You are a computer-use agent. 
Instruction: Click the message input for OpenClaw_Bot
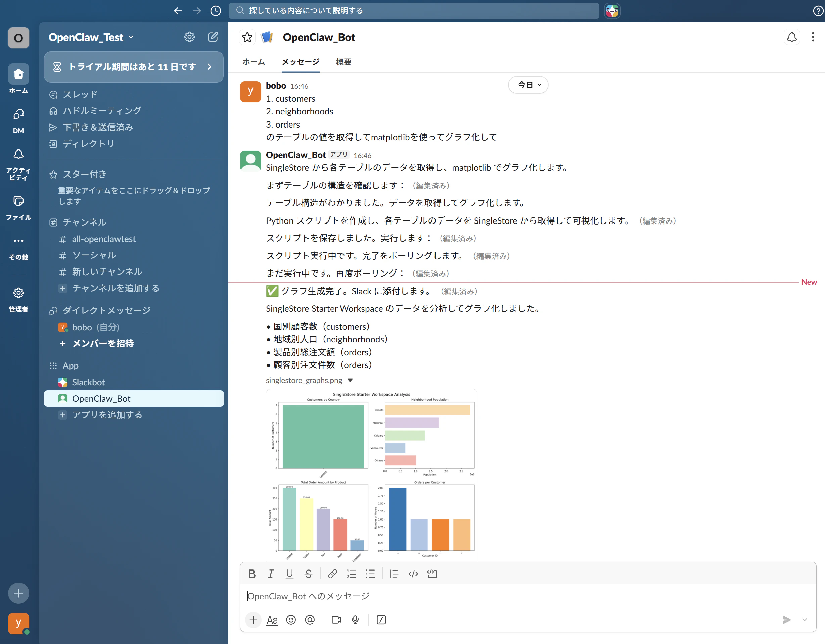(x=528, y=596)
